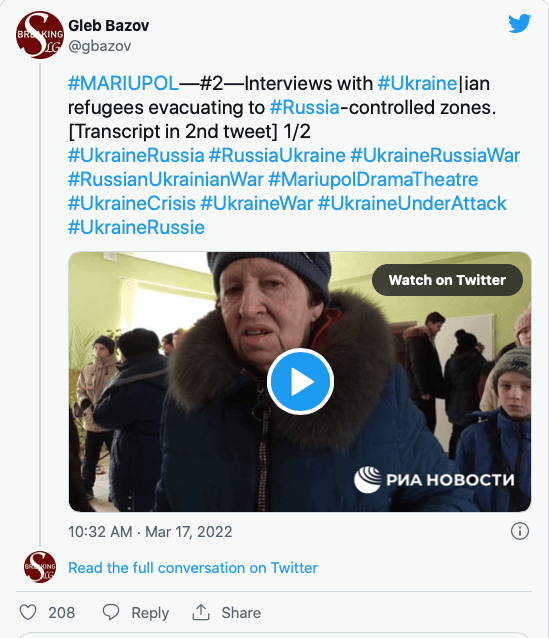
Task: Click the Share label
Action: point(241,613)
